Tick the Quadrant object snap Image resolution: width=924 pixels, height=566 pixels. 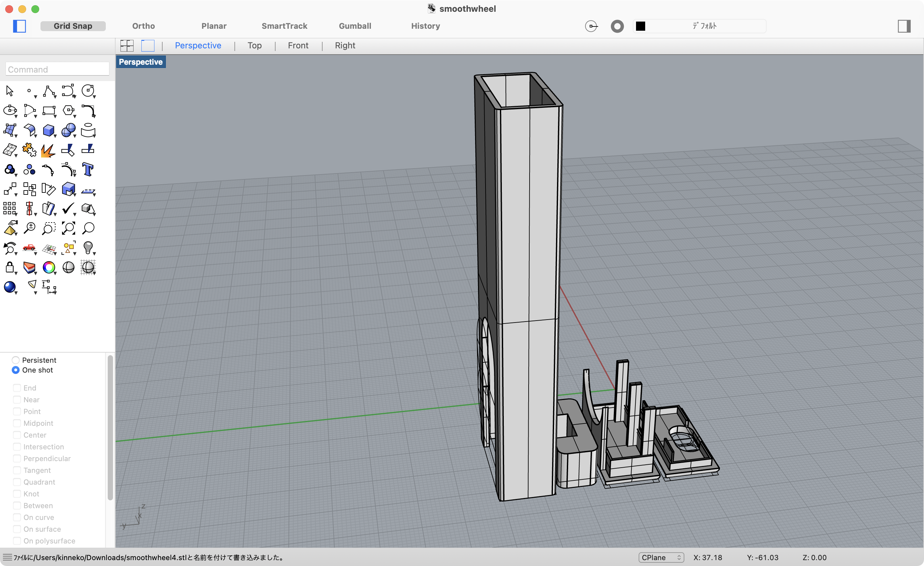(17, 482)
